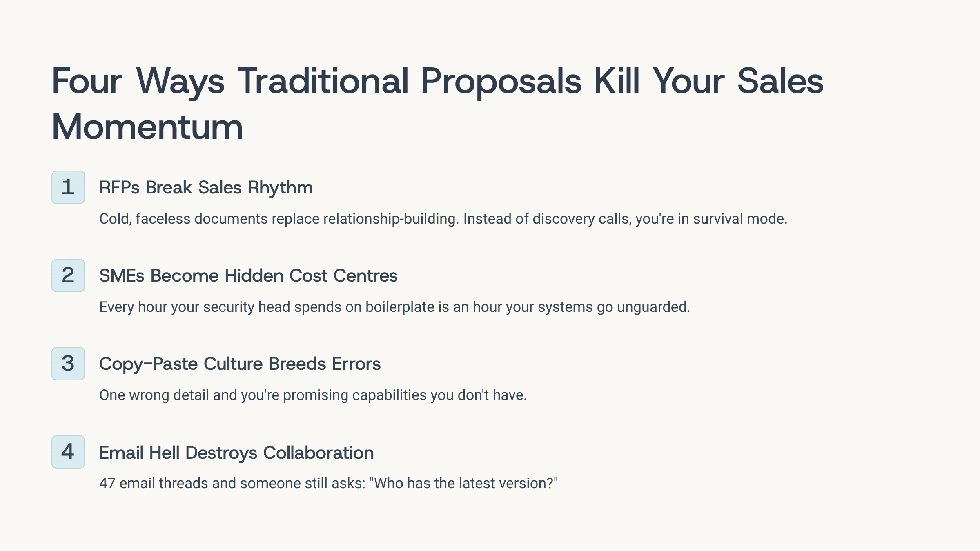This screenshot has width=980, height=551.
Task: Select the 'Email Hell Destroys Collaboration' heading
Action: pyautogui.click(x=236, y=453)
